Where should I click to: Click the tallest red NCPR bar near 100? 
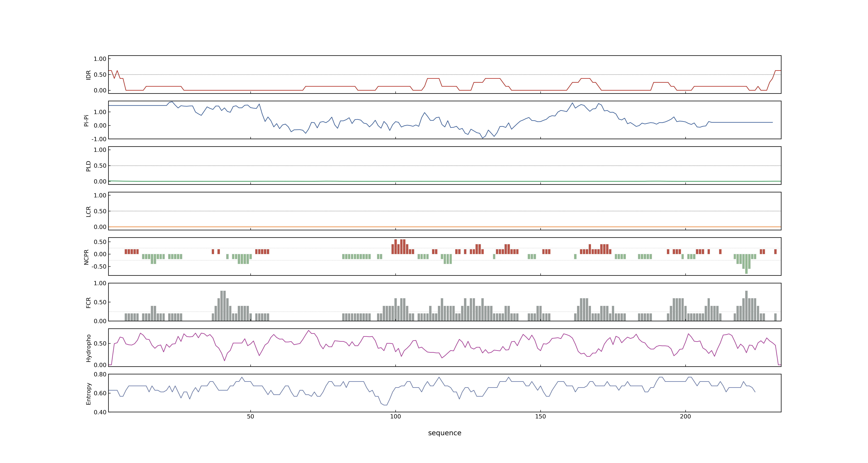pyautogui.click(x=396, y=247)
